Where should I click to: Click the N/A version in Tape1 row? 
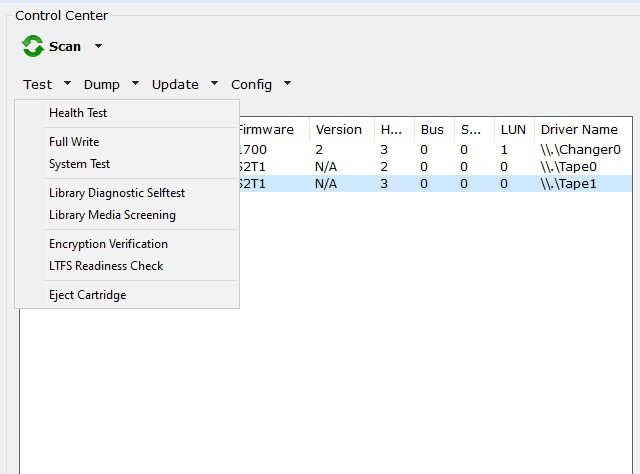[326, 184]
